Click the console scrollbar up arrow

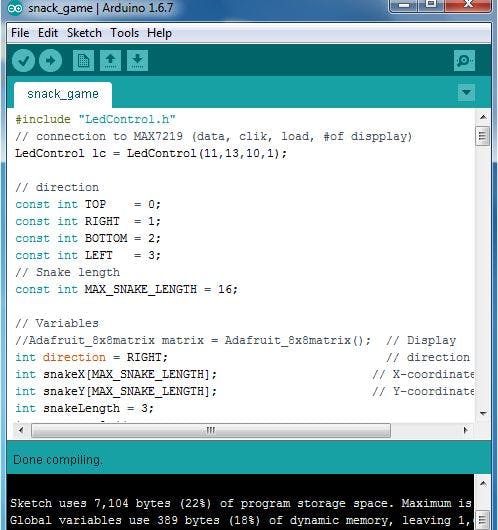[x=483, y=484]
